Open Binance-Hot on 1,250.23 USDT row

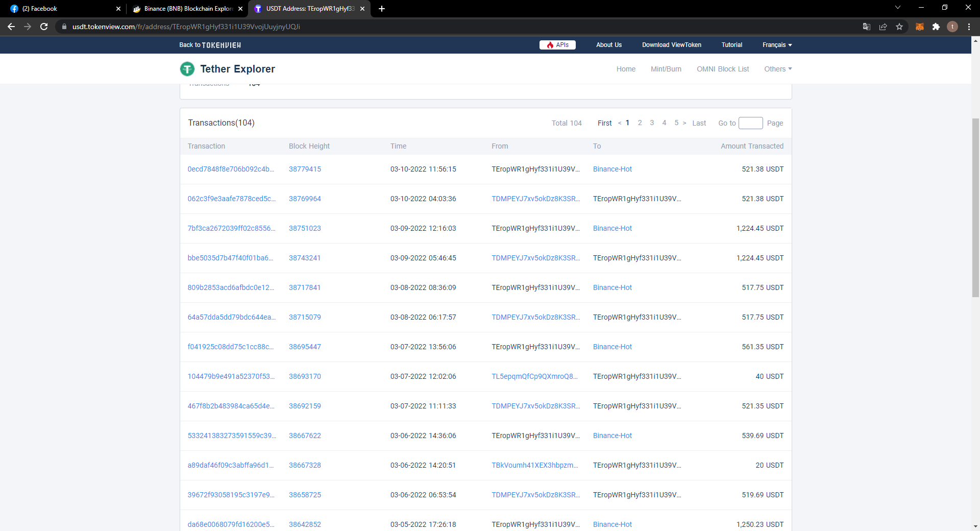[x=612, y=524]
